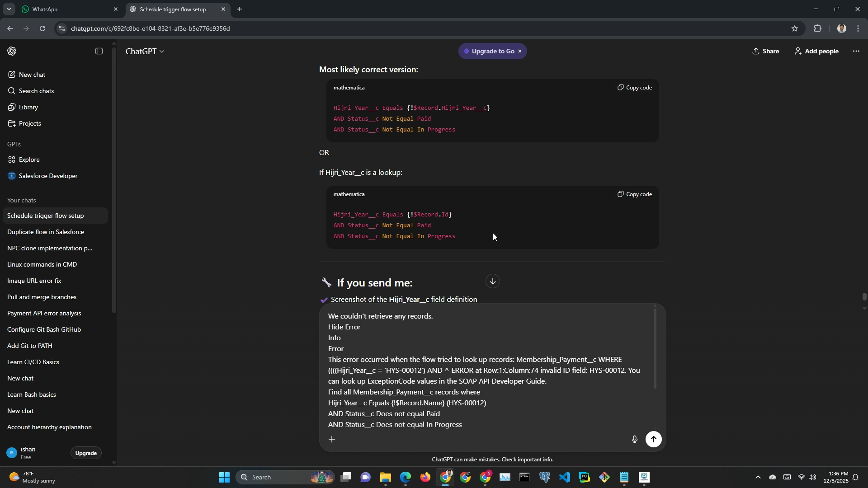Image resolution: width=868 pixels, height=488 pixels.
Task: Click the send message arrow button
Action: (653, 439)
